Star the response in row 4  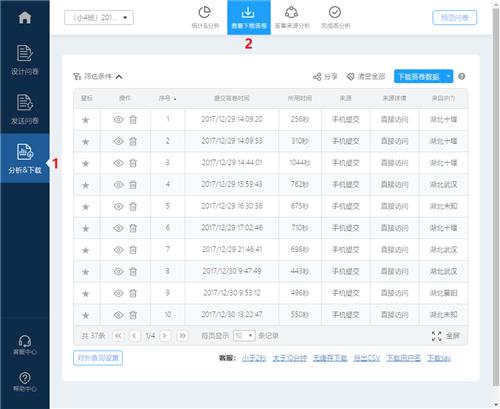[86, 185]
